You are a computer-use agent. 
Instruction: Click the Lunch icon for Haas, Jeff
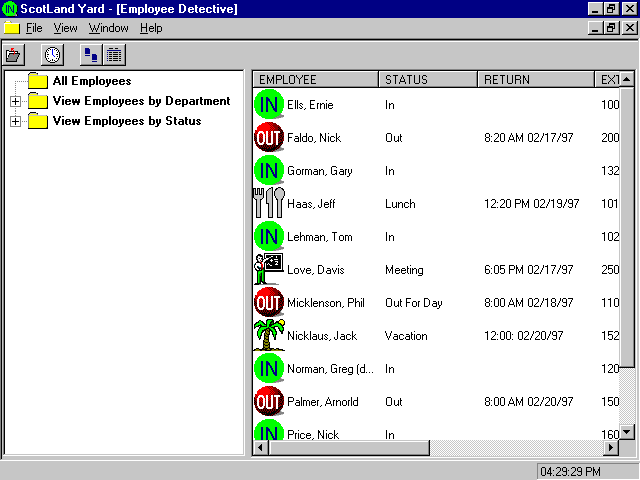(269, 204)
